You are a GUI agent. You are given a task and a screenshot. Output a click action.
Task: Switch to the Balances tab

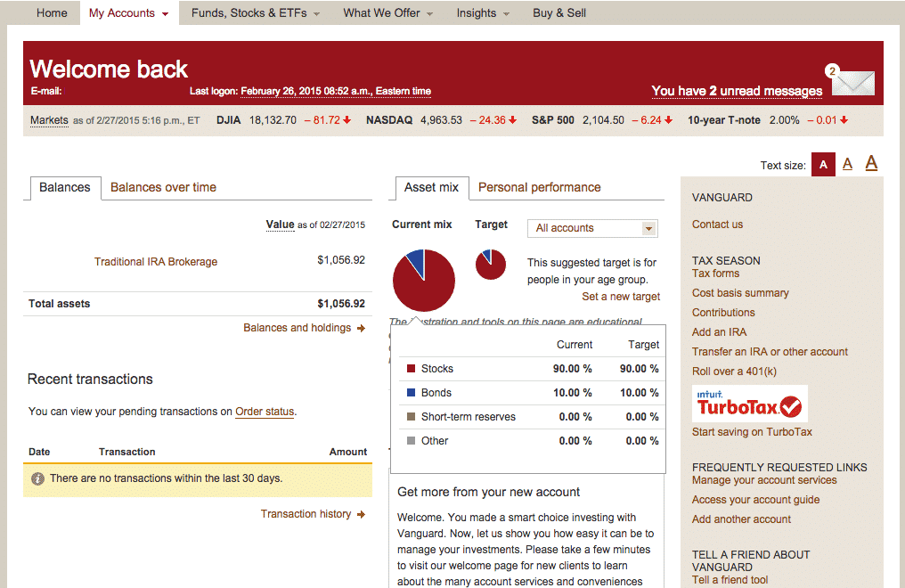click(x=65, y=188)
